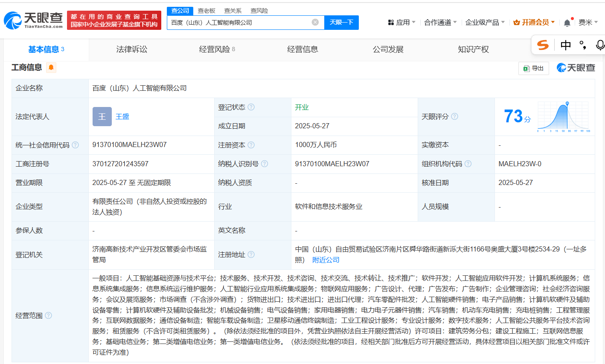Open the 企业级产品 dropdown

point(485,22)
